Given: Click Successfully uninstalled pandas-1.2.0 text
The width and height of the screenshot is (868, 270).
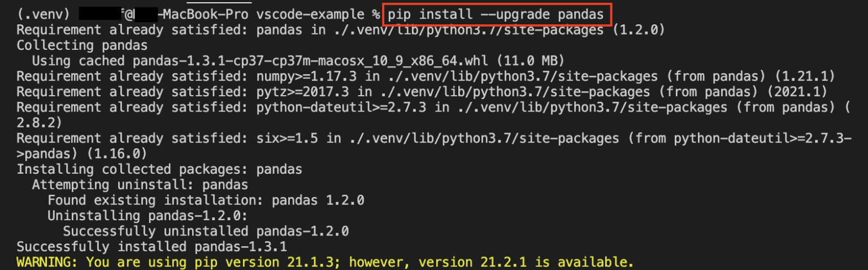Looking at the screenshot, I should (x=206, y=231).
